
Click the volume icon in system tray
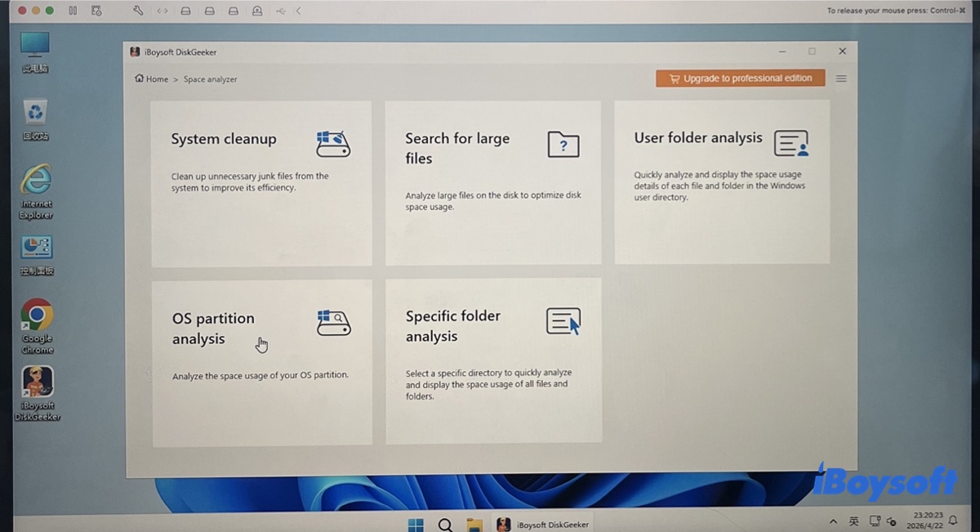pyautogui.click(x=893, y=521)
